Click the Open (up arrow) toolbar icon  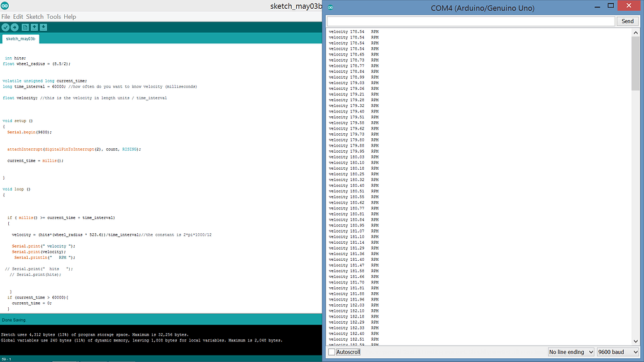[35, 27]
